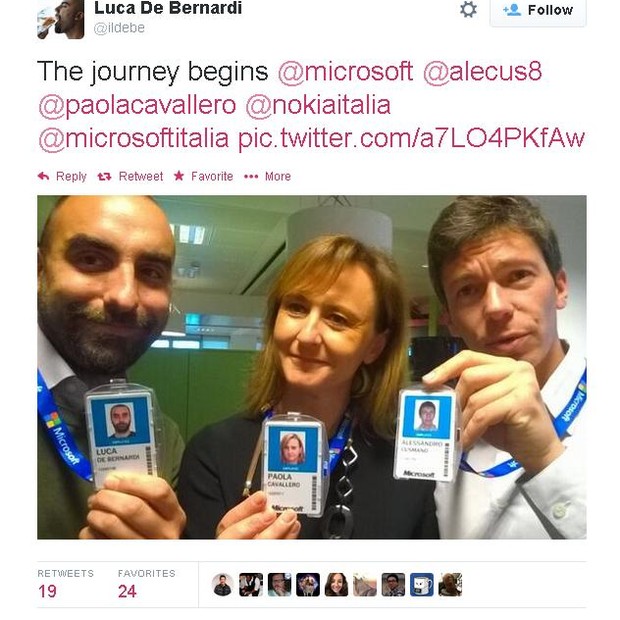Open the @nokiaitalia mention
Screen dimensions: 620x620
tap(318, 105)
